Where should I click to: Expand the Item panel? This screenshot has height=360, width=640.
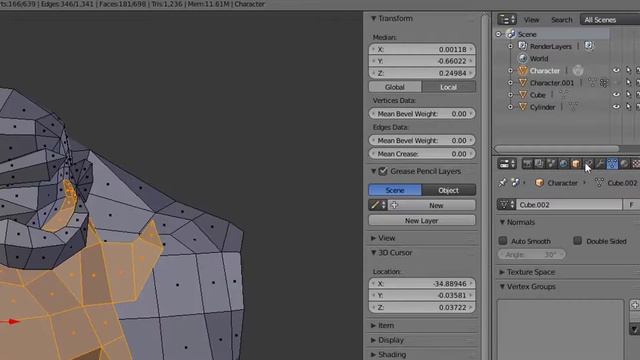pyautogui.click(x=373, y=325)
